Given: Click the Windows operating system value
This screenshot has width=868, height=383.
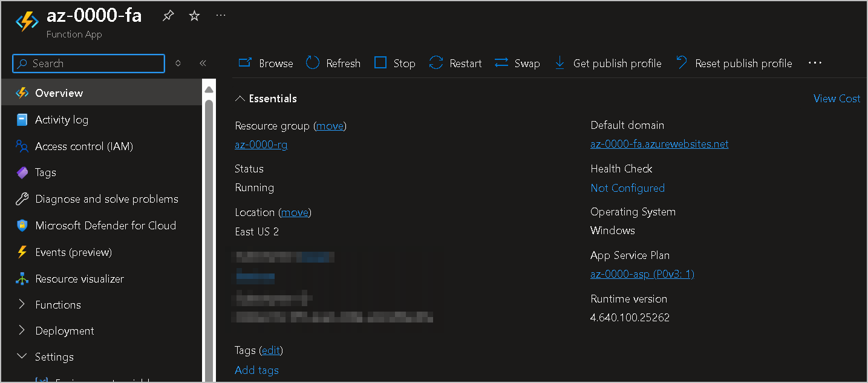Looking at the screenshot, I should (613, 231).
